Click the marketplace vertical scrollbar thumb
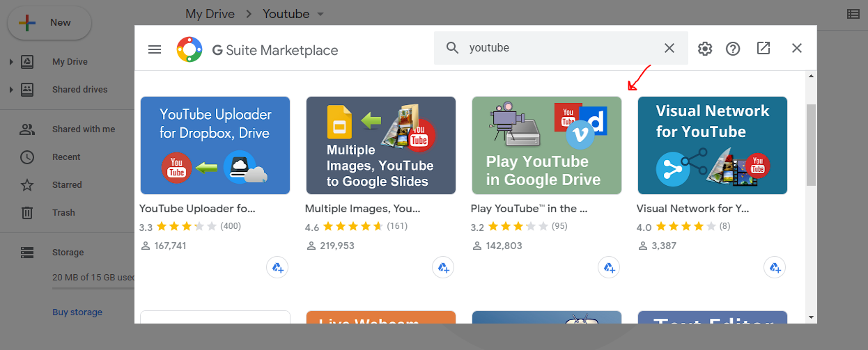The height and width of the screenshot is (350, 868). pyautogui.click(x=811, y=145)
